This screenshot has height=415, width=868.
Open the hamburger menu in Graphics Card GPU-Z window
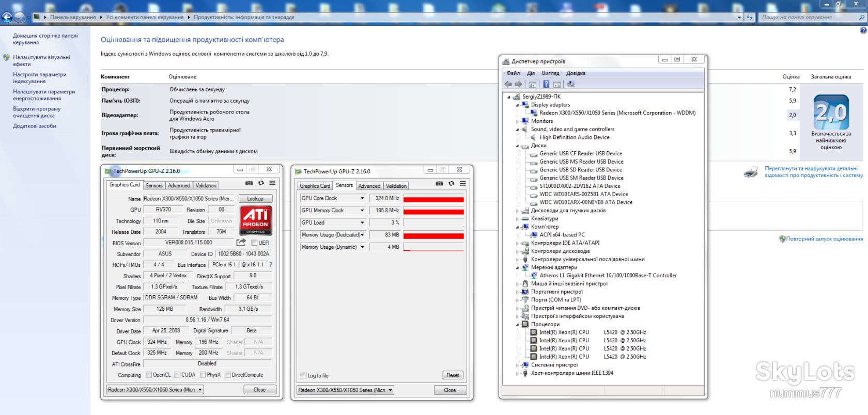[272, 183]
